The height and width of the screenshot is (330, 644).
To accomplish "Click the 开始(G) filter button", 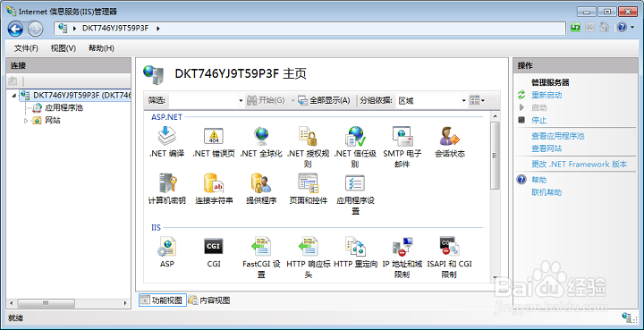I will pos(267,100).
